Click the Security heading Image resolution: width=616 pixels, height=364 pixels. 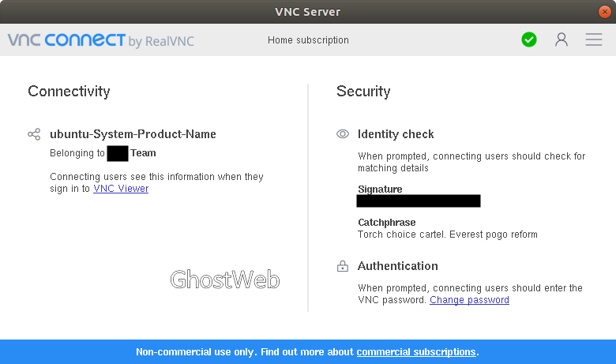[x=363, y=91]
